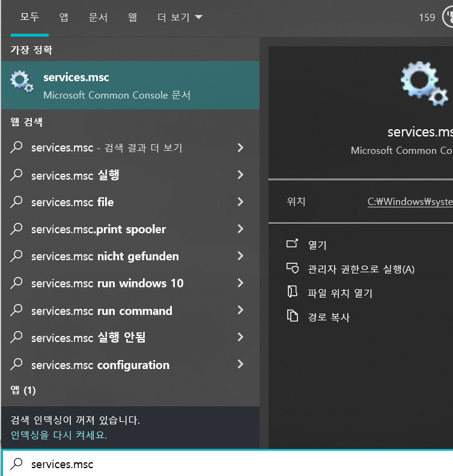The width and height of the screenshot is (453, 476).
Task: Click the 경로 복사 copy icon
Action: [293, 316]
